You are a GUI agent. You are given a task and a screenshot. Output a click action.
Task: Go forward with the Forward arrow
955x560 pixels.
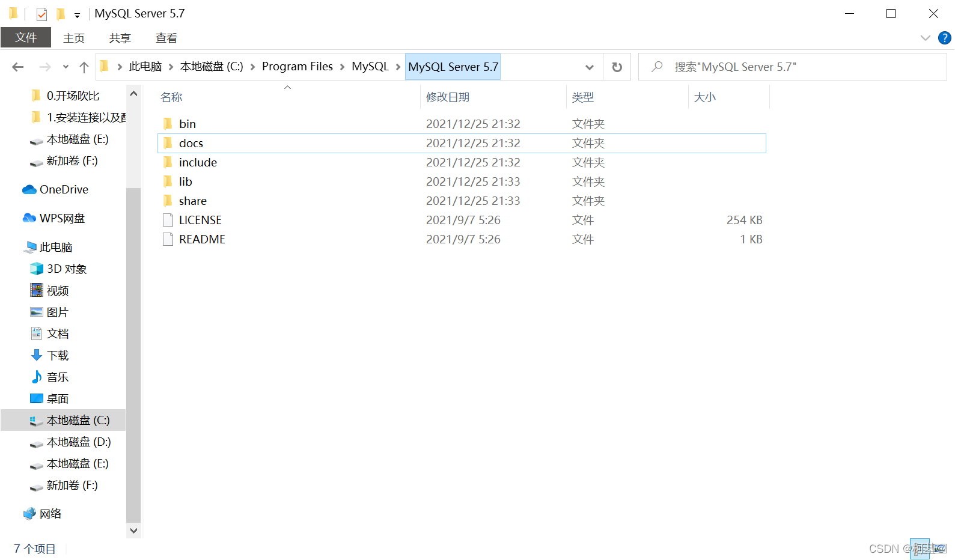tap(45, 67)
